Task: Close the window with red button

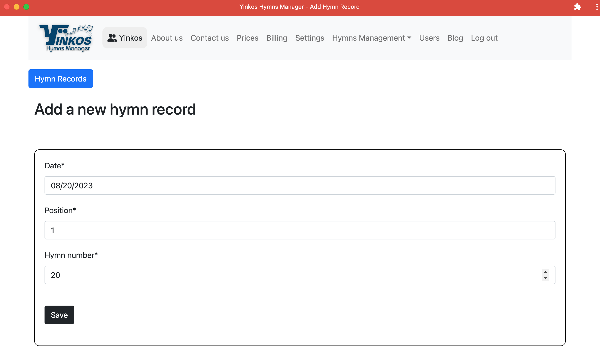Action: coord(7,7)
